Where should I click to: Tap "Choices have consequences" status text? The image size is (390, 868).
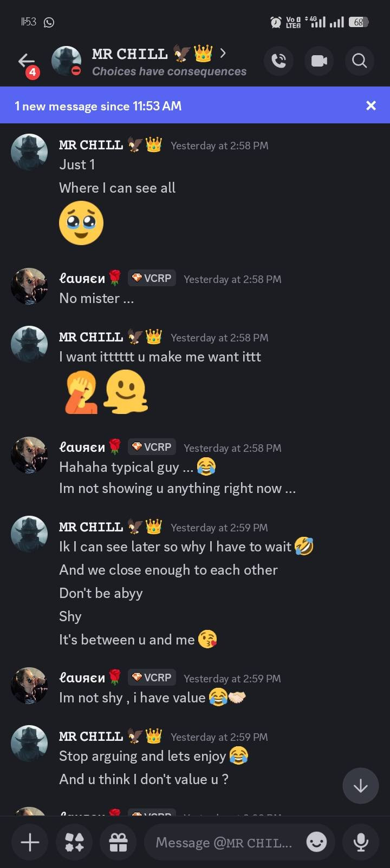[169, 71]
